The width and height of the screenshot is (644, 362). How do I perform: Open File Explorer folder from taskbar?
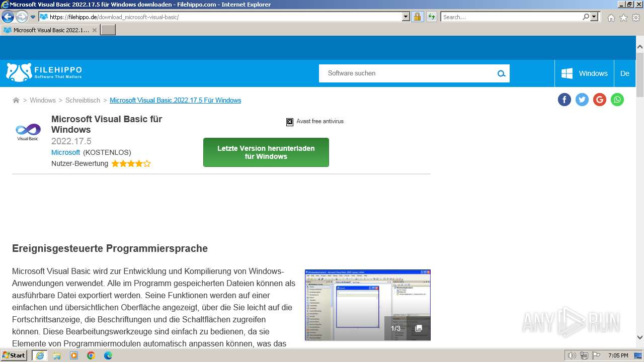(x=57, y=355)
